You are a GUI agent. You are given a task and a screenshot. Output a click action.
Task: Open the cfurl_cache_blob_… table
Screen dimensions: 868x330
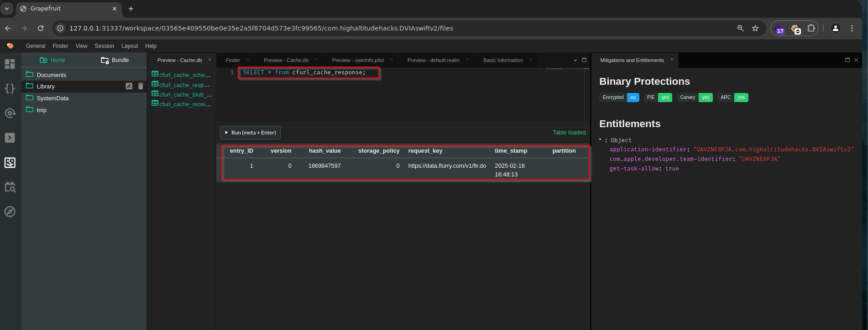pos(182,94)
